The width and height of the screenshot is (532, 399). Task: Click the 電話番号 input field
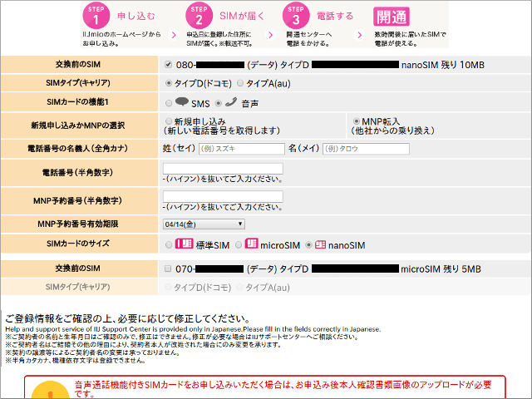pyautogui.click(x=223, y=169)
